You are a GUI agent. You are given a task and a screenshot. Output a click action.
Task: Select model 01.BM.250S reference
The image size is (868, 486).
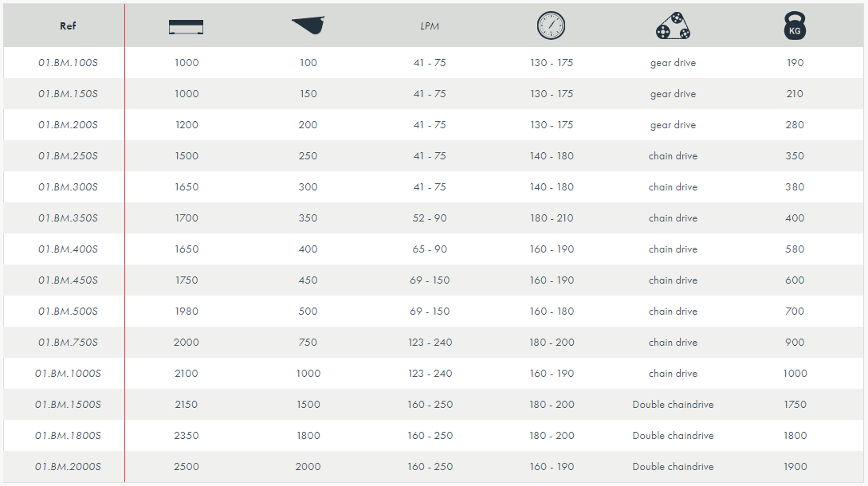point(68,156)
